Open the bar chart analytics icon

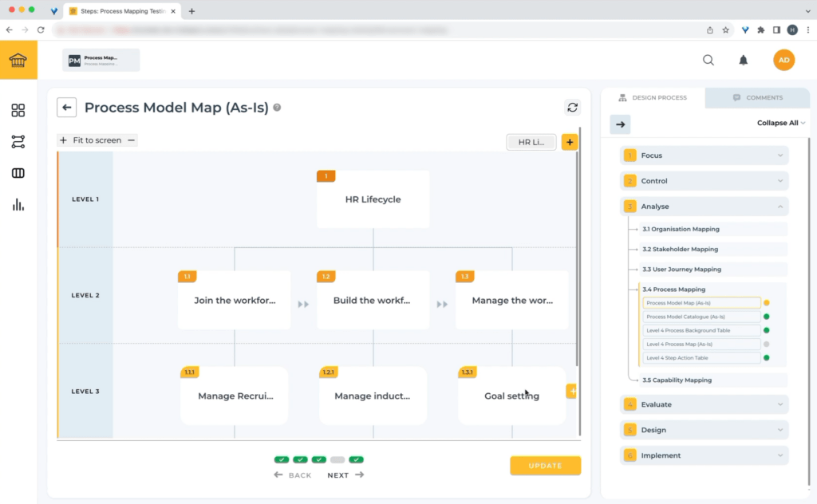pyautogui.click(x=18, y=205)
